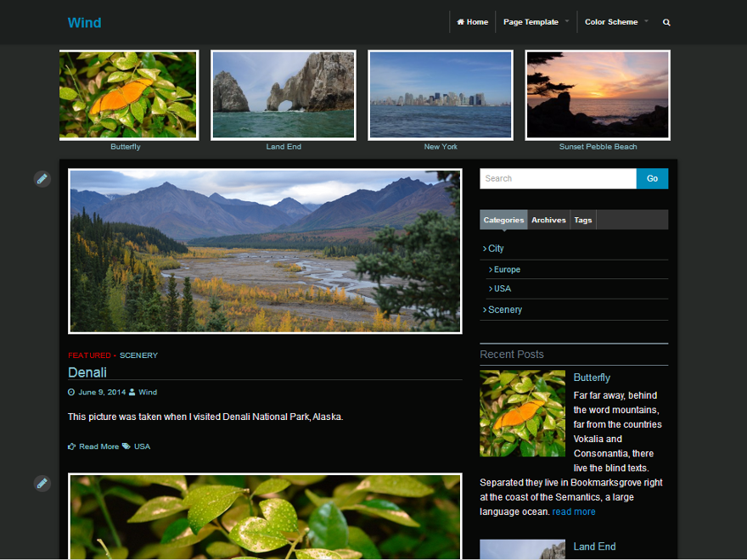The width and height of the screenshot is (747, 560).
Task: Open the Butterfly recent post link
Action: click(592, 378)
